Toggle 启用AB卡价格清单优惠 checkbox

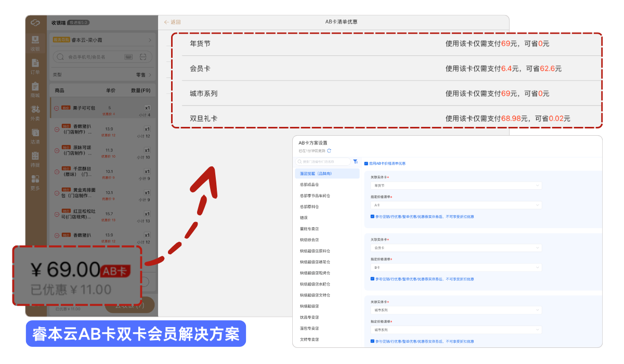click(366, 163)
